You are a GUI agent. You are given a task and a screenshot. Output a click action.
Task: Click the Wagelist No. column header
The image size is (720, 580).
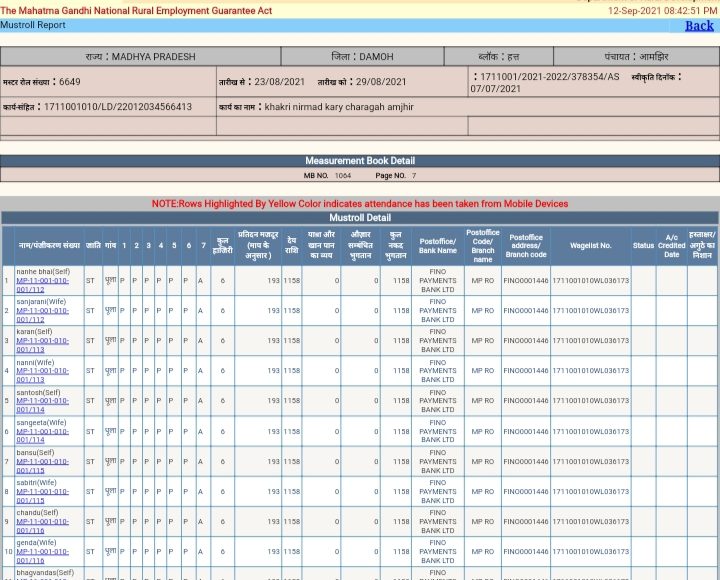(x=591, y=246)
